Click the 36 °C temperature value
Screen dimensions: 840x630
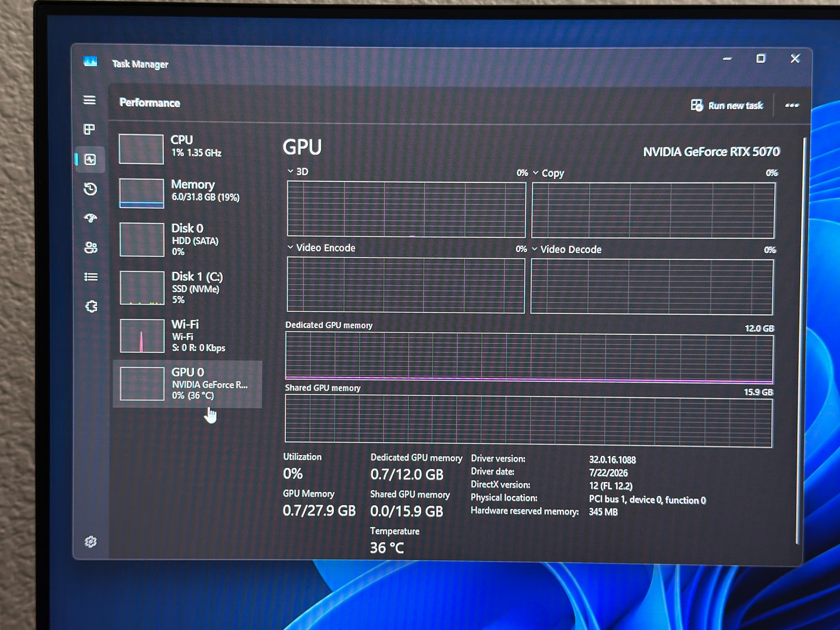[387, 548]
